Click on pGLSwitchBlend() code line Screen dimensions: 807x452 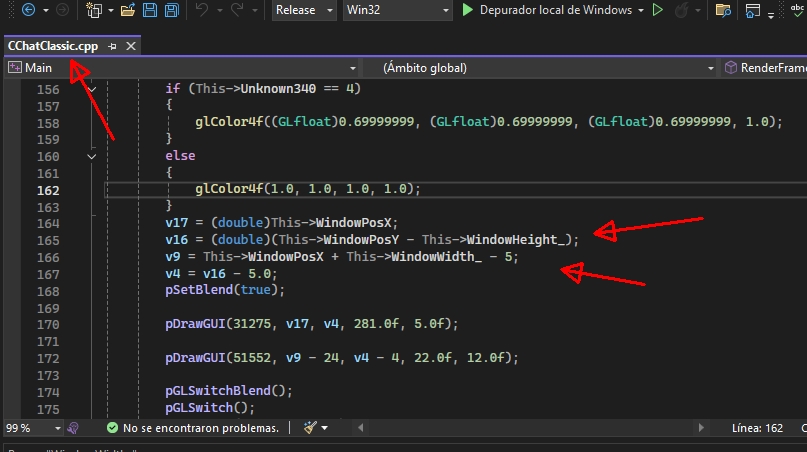(x=229, y=391)
